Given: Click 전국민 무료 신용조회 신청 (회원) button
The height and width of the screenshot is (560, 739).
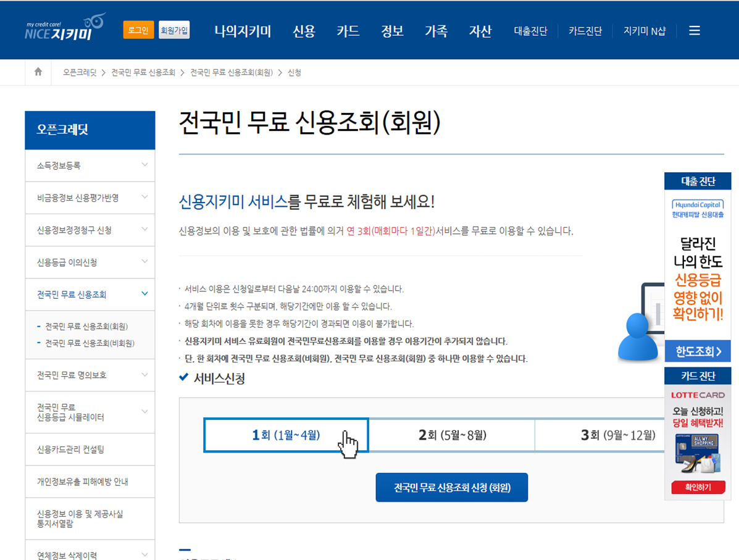Looking at the screenshot, I should point(451,487).
